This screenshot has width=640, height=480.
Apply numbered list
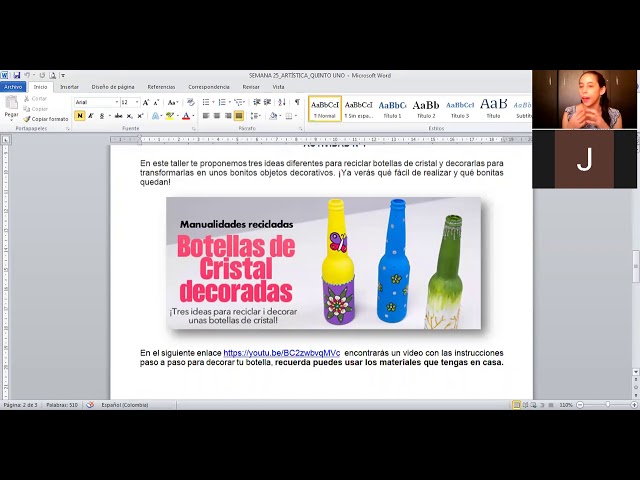[x=222, y=102]
